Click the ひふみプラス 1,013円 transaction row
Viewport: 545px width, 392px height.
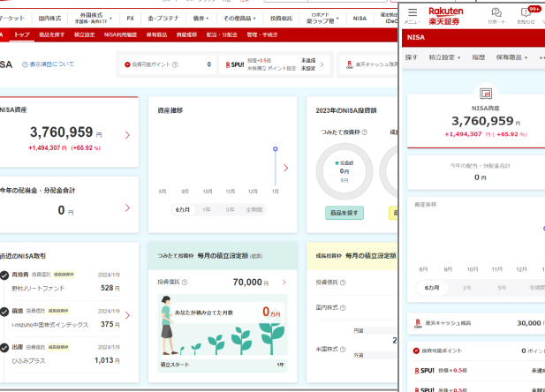click(x=65, y=354)
